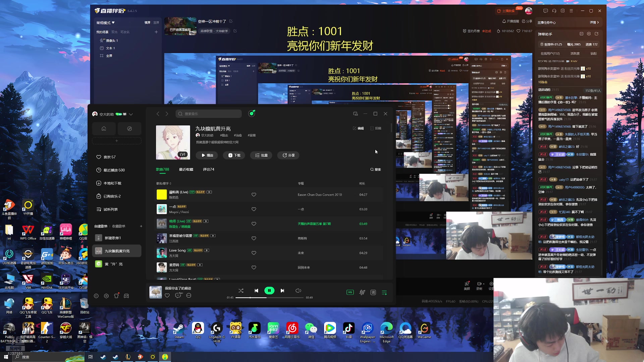The image size is (644, 362).
Task: Switch to the 收藏歌单 tab
Action: coord(119,226)
